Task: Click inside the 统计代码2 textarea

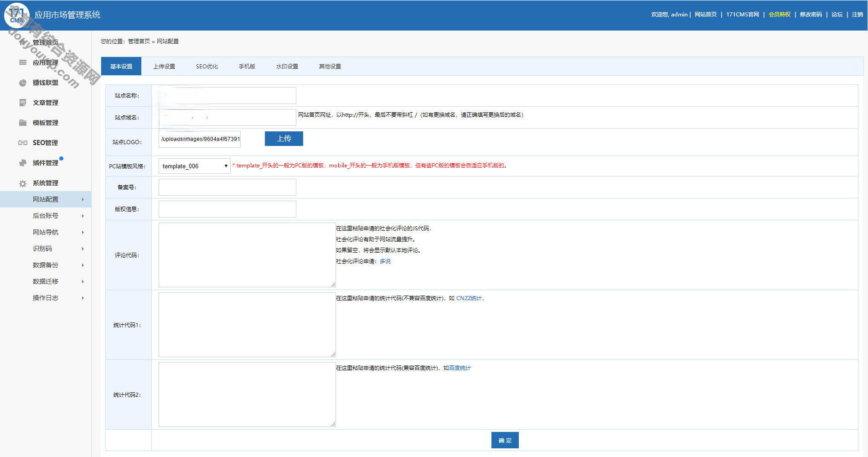Action: pyautogui.click(x=247, y=395)
